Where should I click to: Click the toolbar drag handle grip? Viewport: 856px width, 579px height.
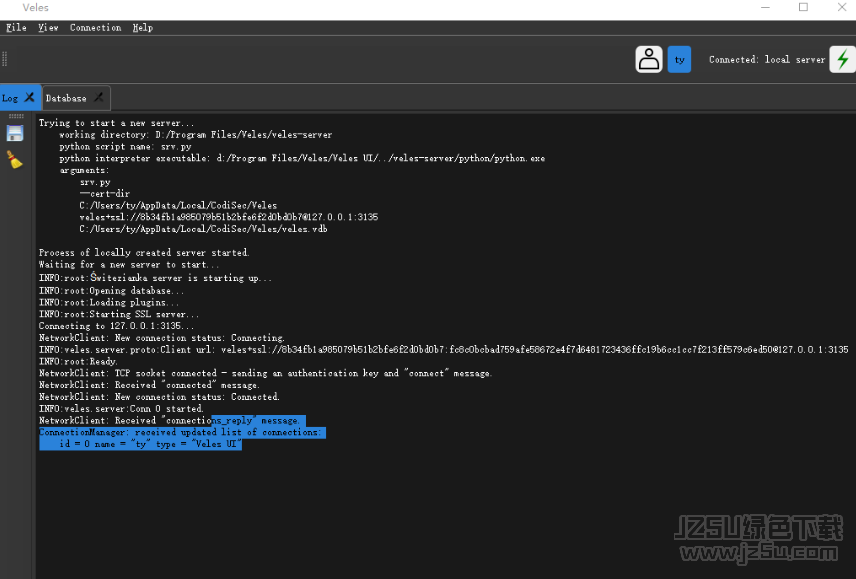click(5, 59)
